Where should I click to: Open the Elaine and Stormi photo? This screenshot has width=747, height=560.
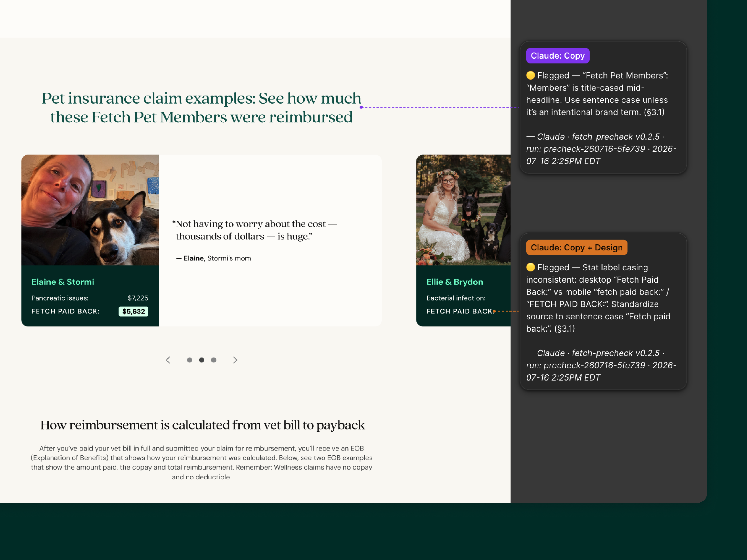[x=90, y=210]
